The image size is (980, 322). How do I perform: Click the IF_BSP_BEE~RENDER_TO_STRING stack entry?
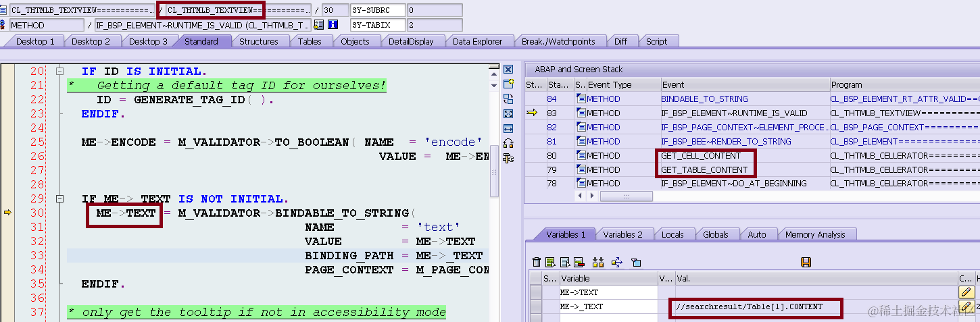726,141
